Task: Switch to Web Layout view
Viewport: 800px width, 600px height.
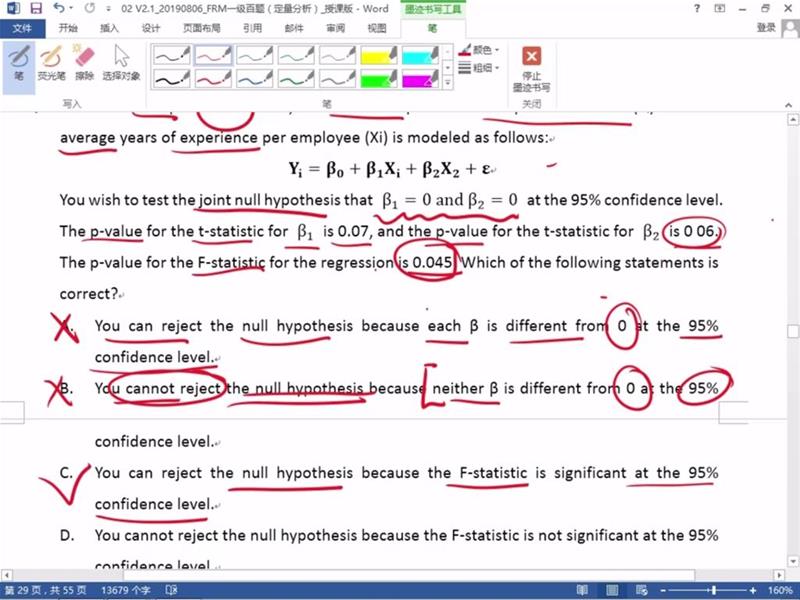Action: [x=641, y=590]
